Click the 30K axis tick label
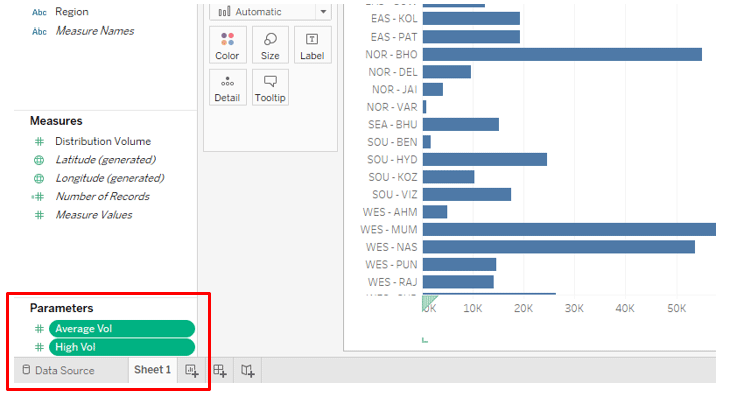Viewport: 738px width, 404px height. coord(574,308)
